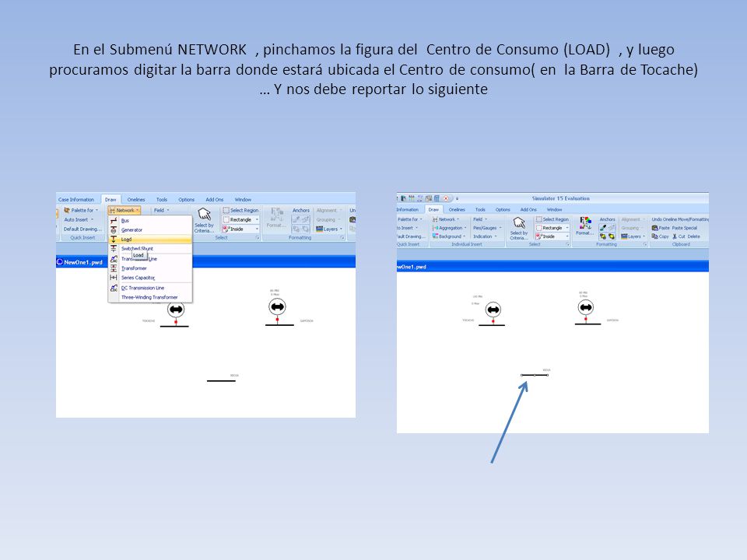747x560 pixels.
Task: Open Tools tab in left screenshot
Action: point(162,200)
